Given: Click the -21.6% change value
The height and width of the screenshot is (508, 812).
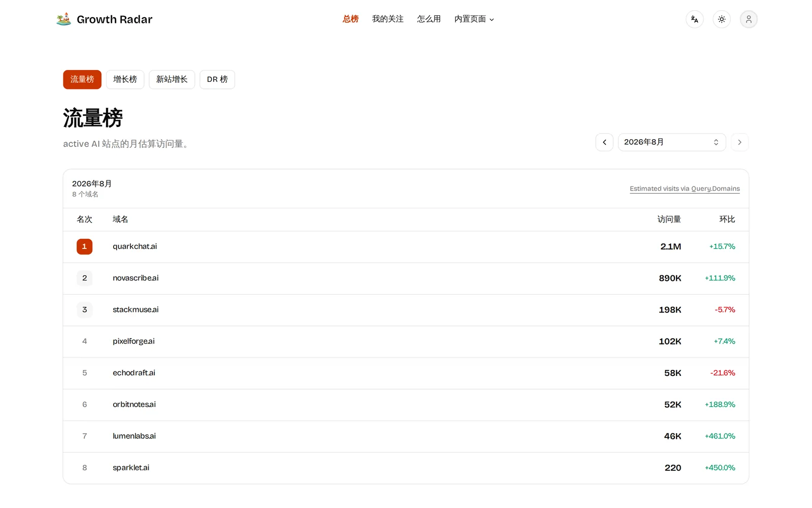Looking at the screenshot, I should click(723, 373).
